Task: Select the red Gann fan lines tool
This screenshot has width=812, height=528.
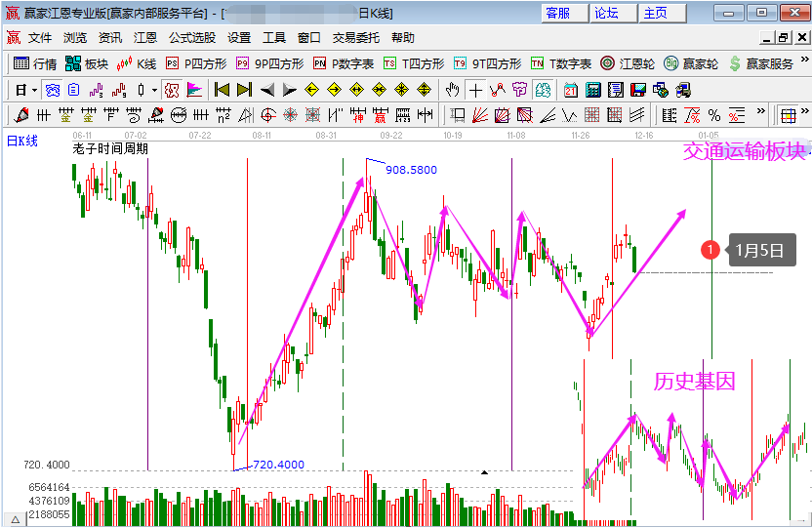Action: coord(479,115)
